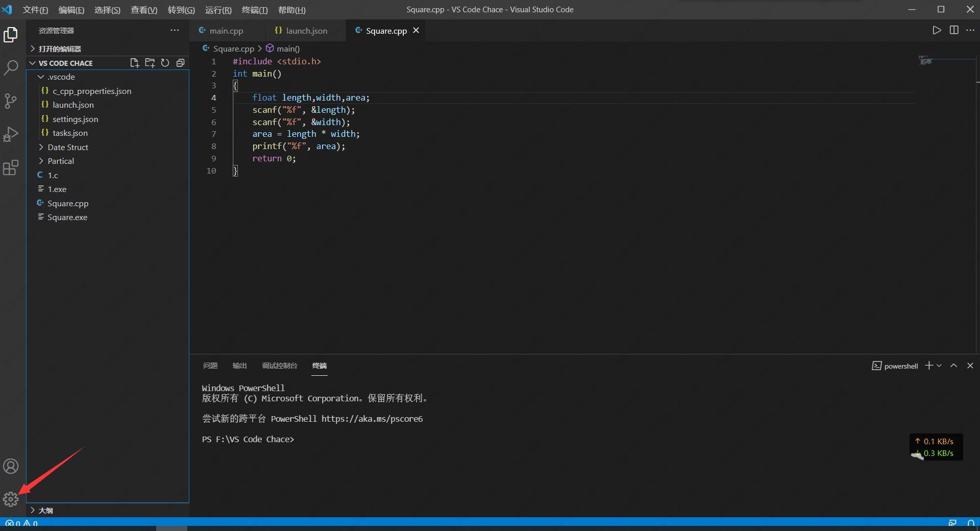This screenshot has width=980, height=531.
Task: Click the New File icon in explorer
Action: point(134,63)
